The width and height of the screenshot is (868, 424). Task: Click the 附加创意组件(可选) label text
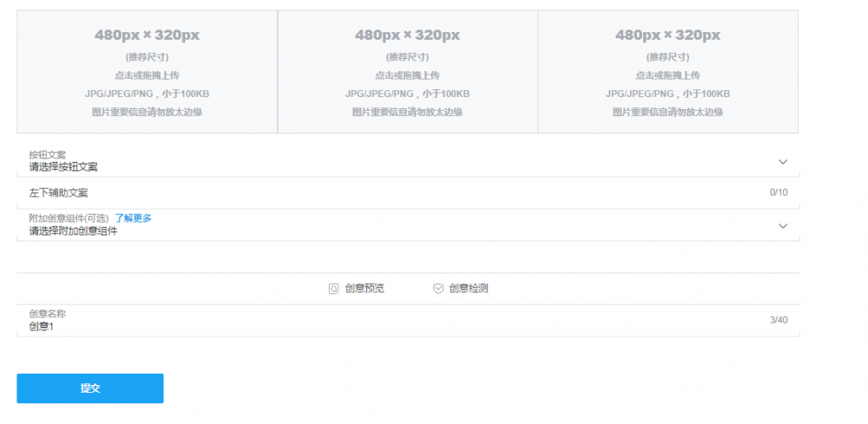(x=69, y=219)
